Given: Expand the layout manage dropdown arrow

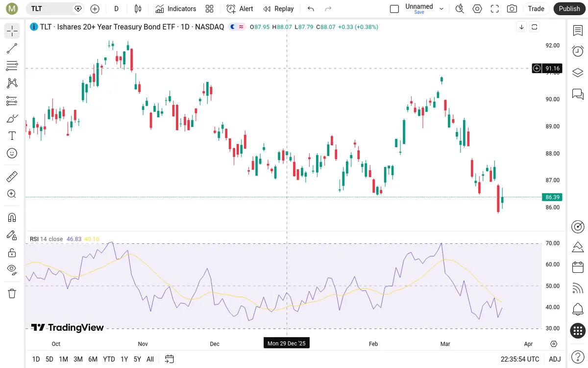Looking at the screenshot, I should pyautogui.click(x=442, y=9).
